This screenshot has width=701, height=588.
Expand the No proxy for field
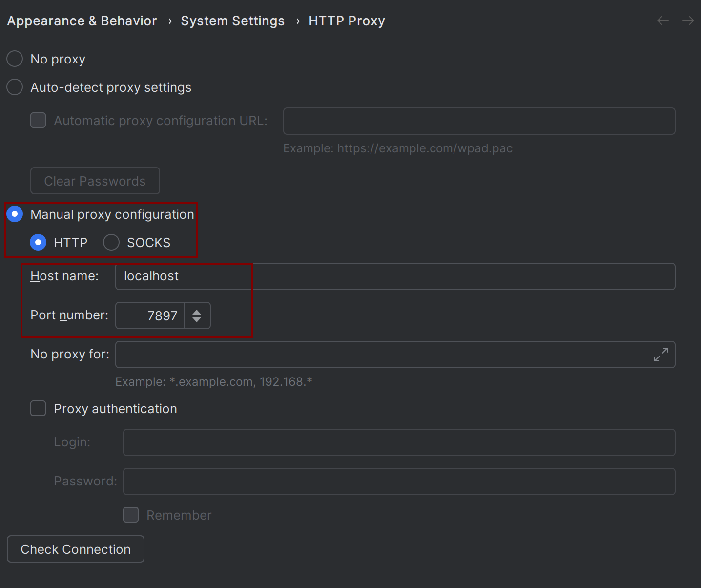point(661,355)
